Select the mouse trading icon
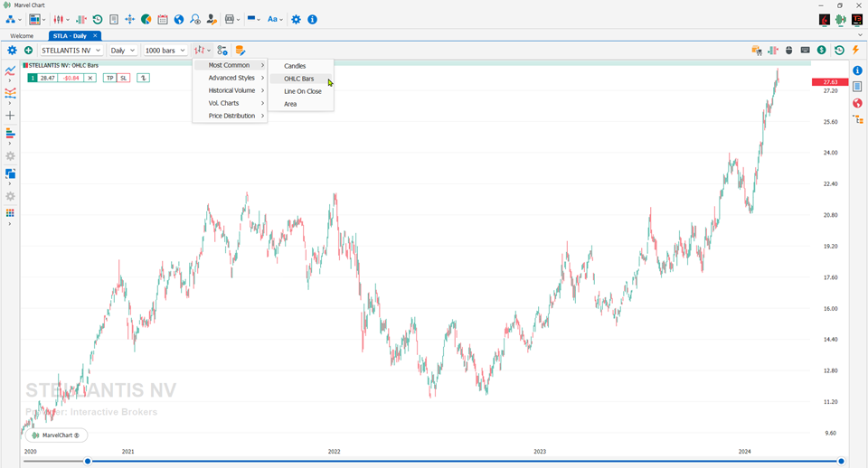The width and height of the screenshot is (868, 468). [x=788, y=51]
